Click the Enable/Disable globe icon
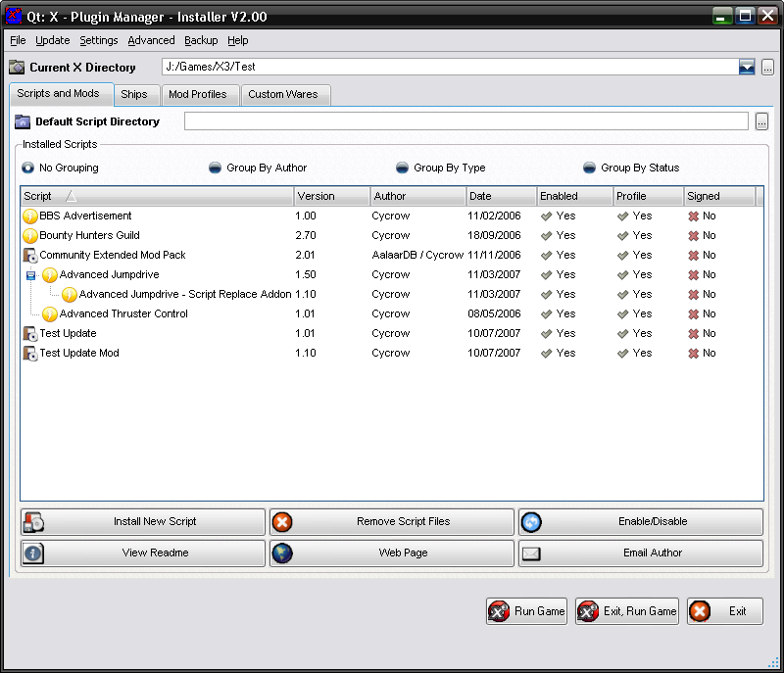The width and height of the screenshot is (784, 673). (x=531, y=521)
